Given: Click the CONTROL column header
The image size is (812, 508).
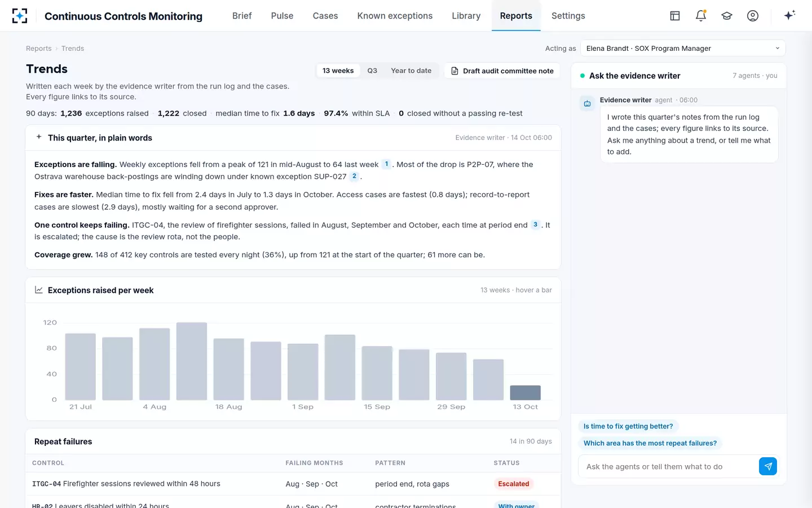Looking at the screenshot, I should [x=48, y=463].
